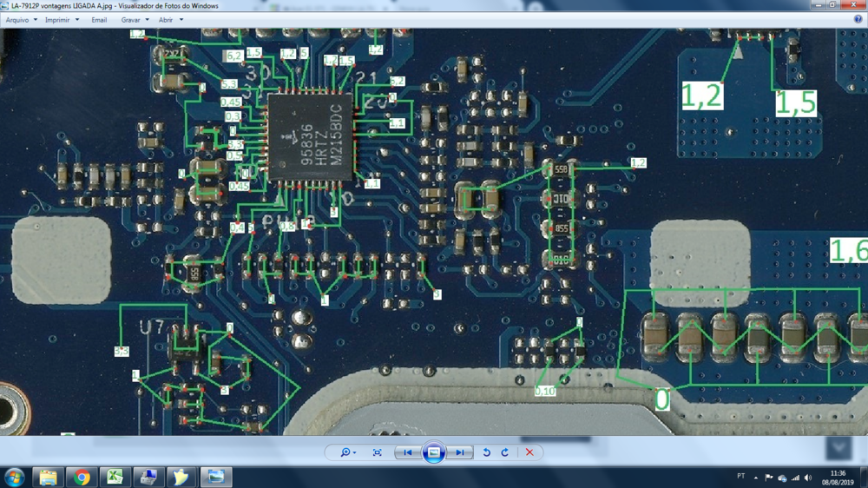Rotate image clockwise
The image size is (868, 488).
pyautogui.click(x=505, y=452)
